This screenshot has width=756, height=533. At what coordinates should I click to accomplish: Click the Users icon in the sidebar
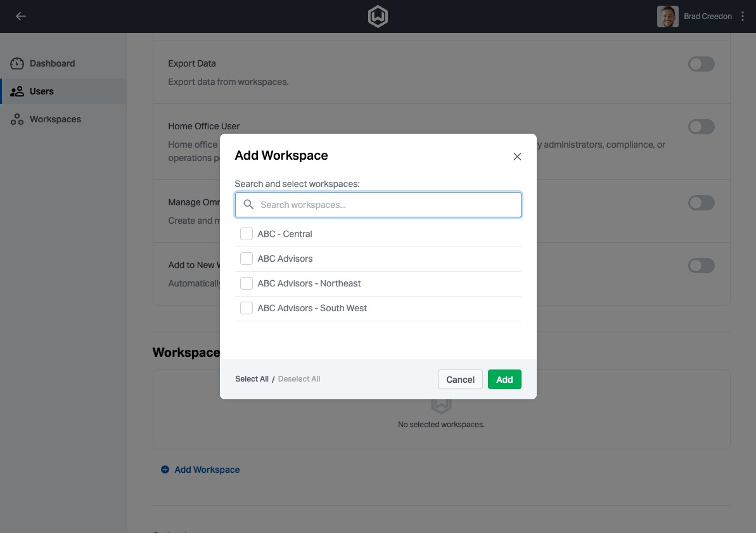pos(16,91)
